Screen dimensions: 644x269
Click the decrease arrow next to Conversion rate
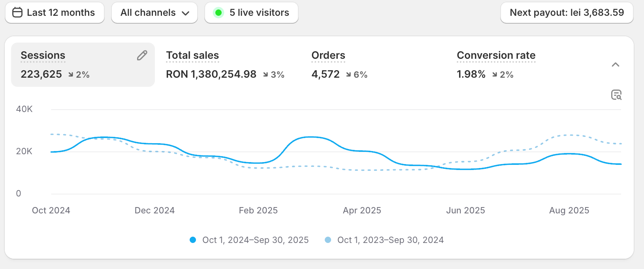(495, 75)
